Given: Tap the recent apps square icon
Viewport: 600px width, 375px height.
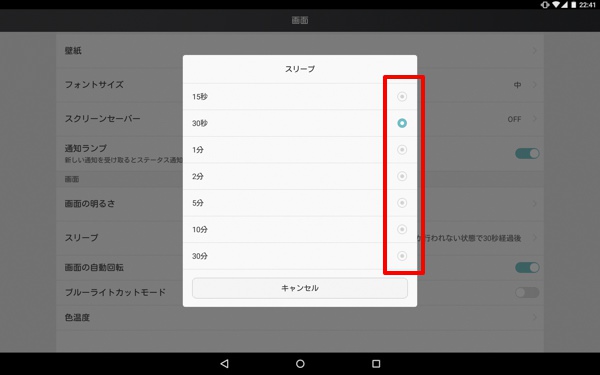Looking at the screenshot, I should [x=376, y=364].
